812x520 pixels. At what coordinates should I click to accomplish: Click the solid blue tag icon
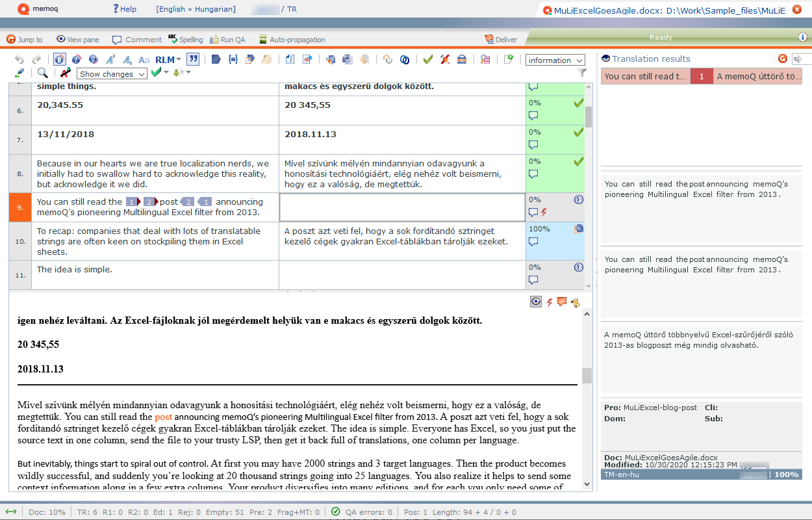click(216, 60)
